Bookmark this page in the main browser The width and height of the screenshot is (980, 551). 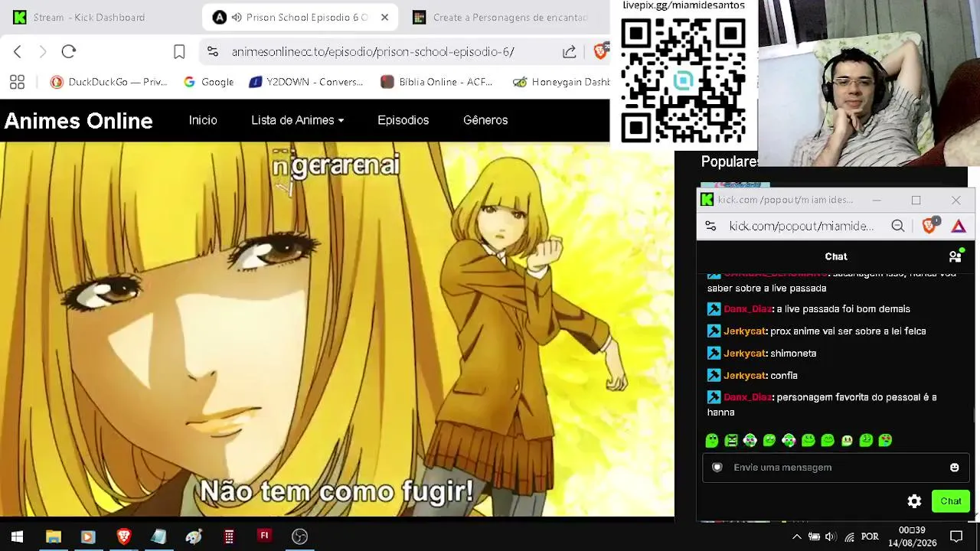pyautogui.click(x=179, y=51)
